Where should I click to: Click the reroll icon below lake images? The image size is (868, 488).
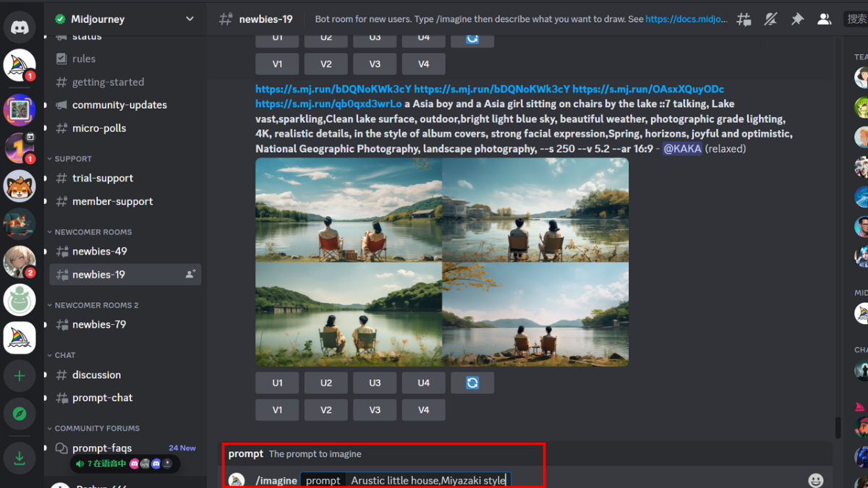(472, 382)
